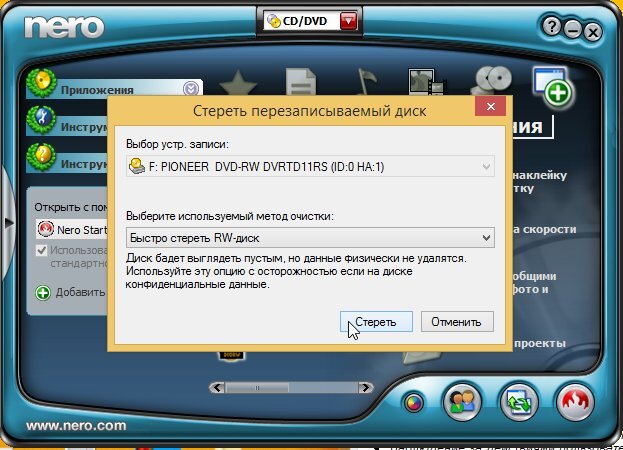This screenshot has height=450, width=623.
Task: Click the horizontal scrollbar thumb
Action: pyautogui.click(x=257, y=388)
